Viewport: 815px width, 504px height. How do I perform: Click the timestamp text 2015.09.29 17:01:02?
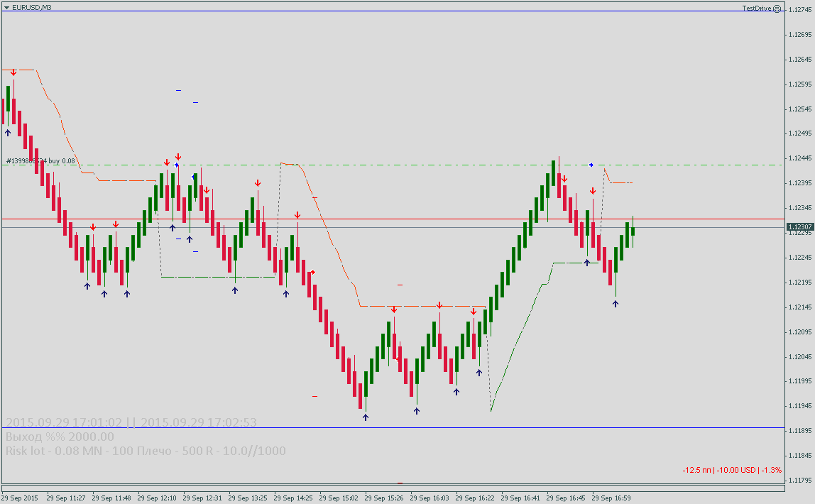[x=64, y=422]
